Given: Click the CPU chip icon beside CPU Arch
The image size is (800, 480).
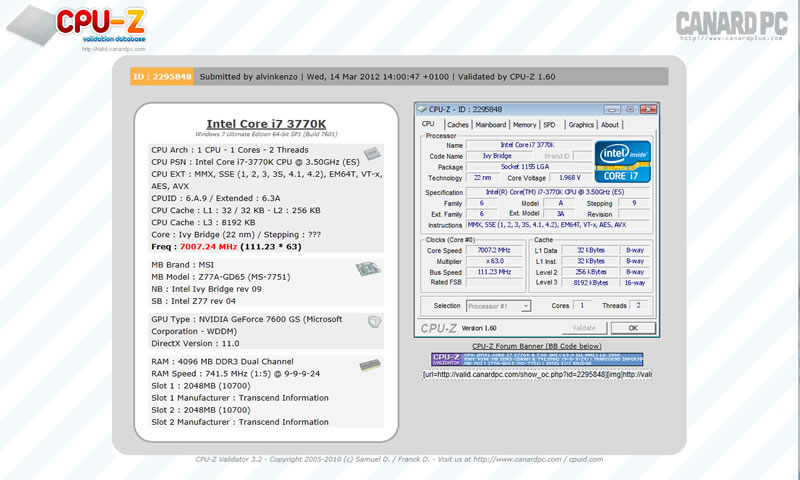Looking at the screenshot, I should point(372,153).
